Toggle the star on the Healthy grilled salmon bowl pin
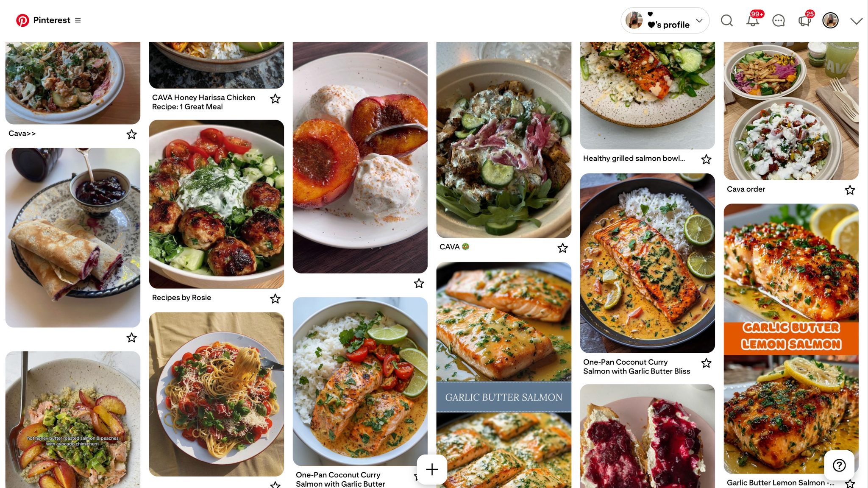The image size is (868, 488). click(x=706, y=159)
